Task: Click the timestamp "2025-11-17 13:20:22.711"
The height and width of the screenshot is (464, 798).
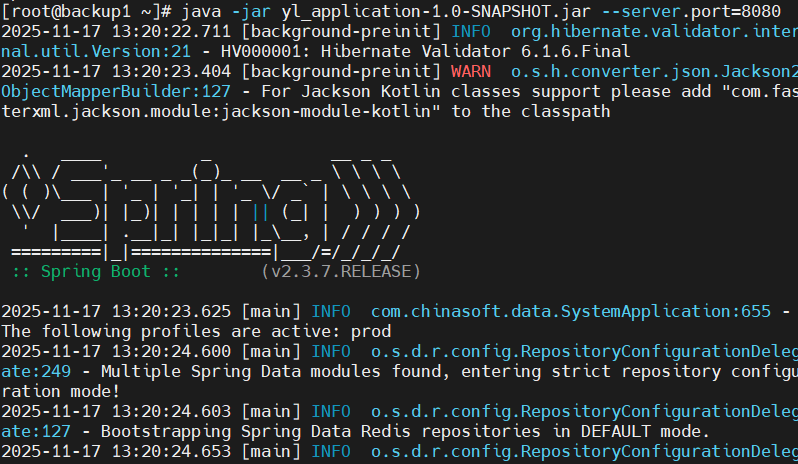Action: pyautogui.click(x=116, y=32)
